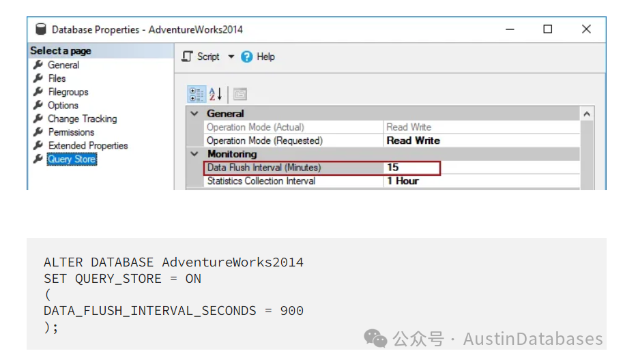Click the Data Flush Interval (Minutes) label

[264, 168]
